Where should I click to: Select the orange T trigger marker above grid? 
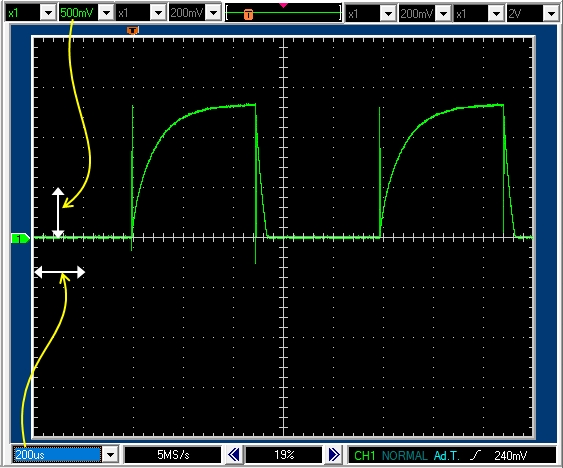pos(132,30)
